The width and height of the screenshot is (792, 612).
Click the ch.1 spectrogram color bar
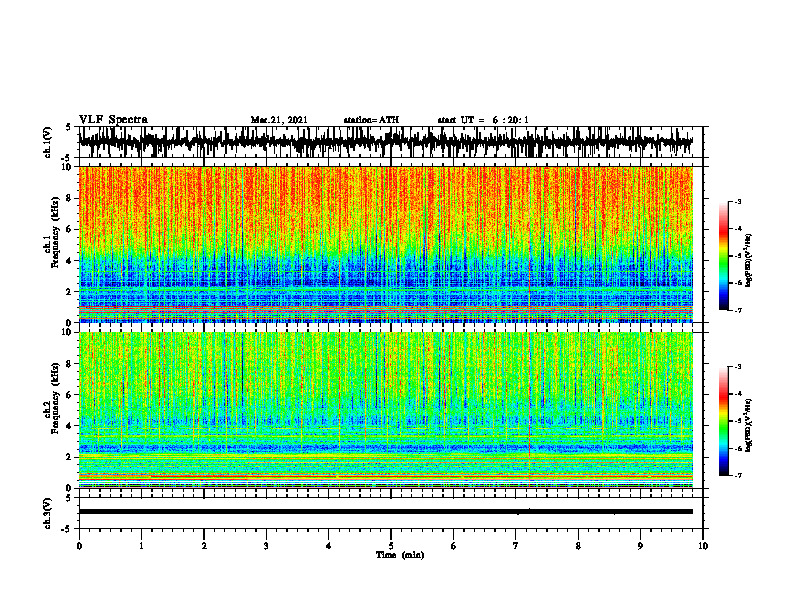coord(724,256)
